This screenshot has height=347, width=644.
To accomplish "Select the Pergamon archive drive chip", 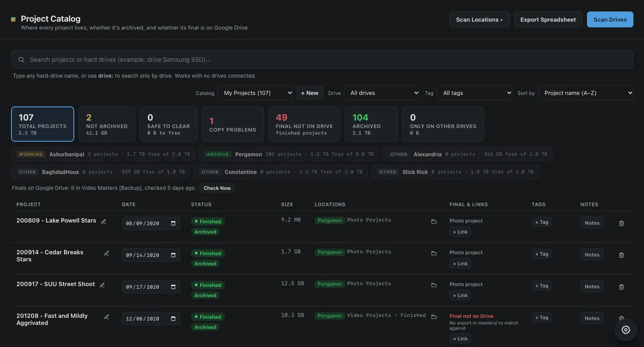I will pos(289,154).
